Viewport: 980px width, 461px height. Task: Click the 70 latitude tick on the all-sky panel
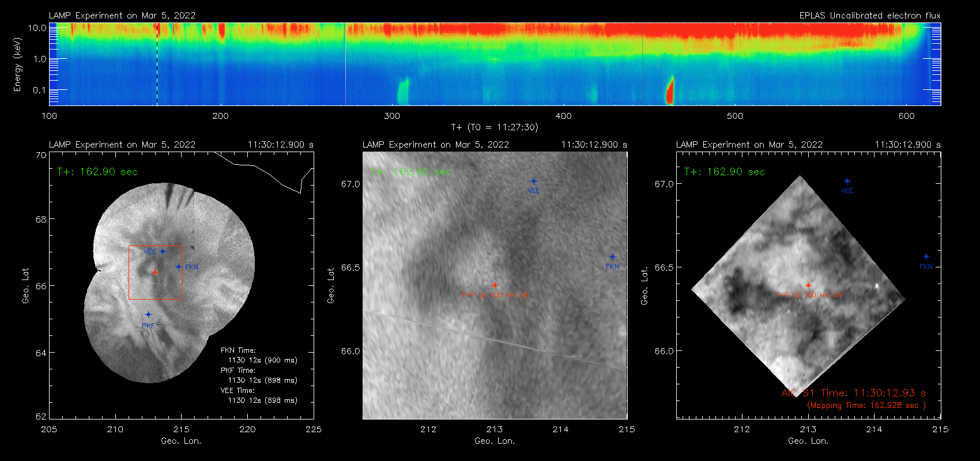tap(41, 155)
